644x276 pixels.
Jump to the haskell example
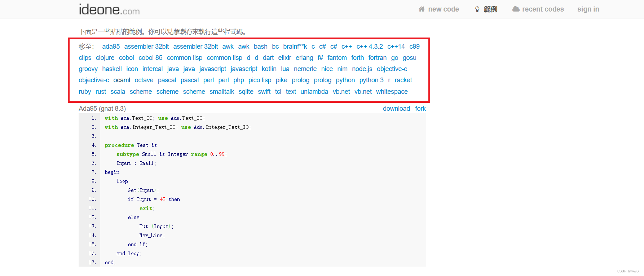112,69
